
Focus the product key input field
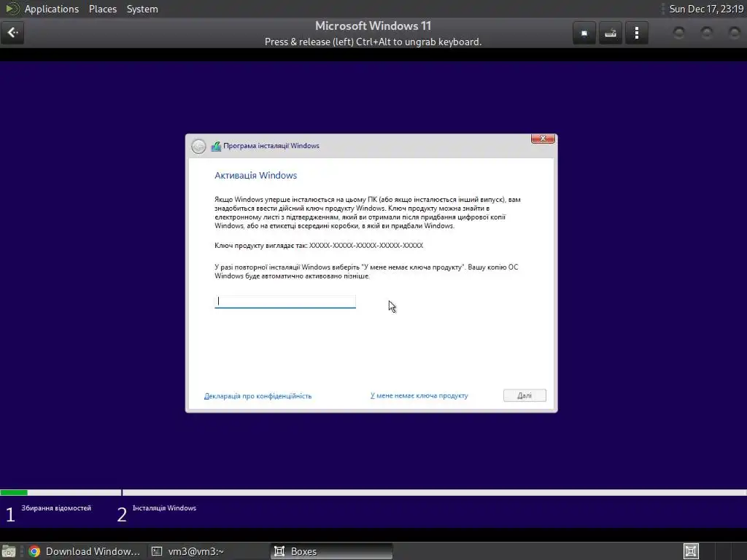(285, 301)
